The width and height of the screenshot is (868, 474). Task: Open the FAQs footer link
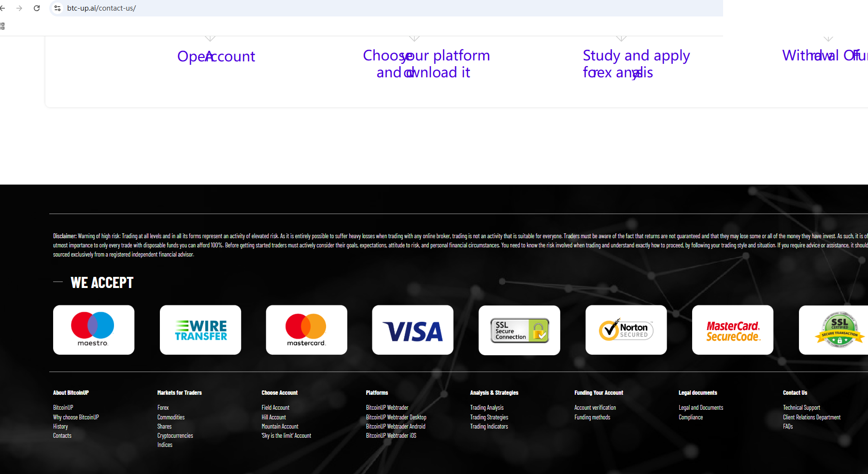pos(788,427)
